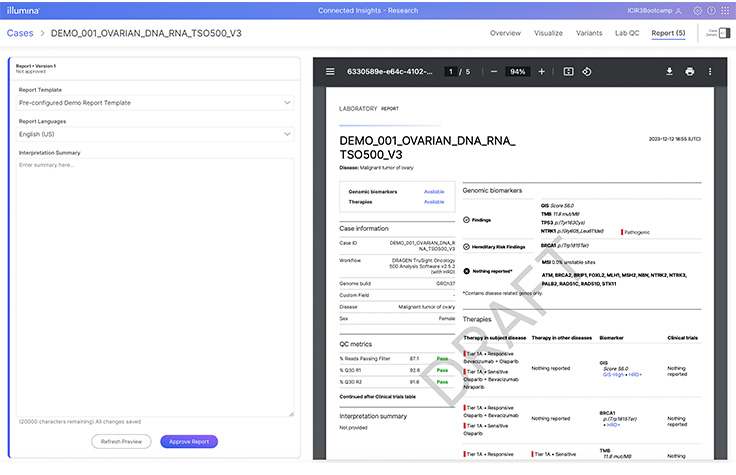
Task: Click the Approve Report button
Action: tap(189, 441)
